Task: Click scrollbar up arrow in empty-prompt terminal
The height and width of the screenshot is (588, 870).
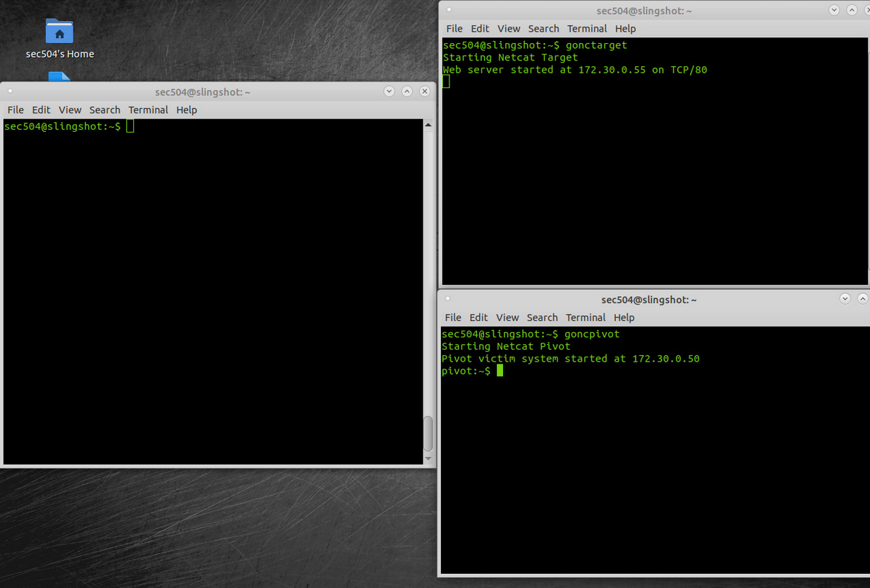Action: click(x=428, y=125)
